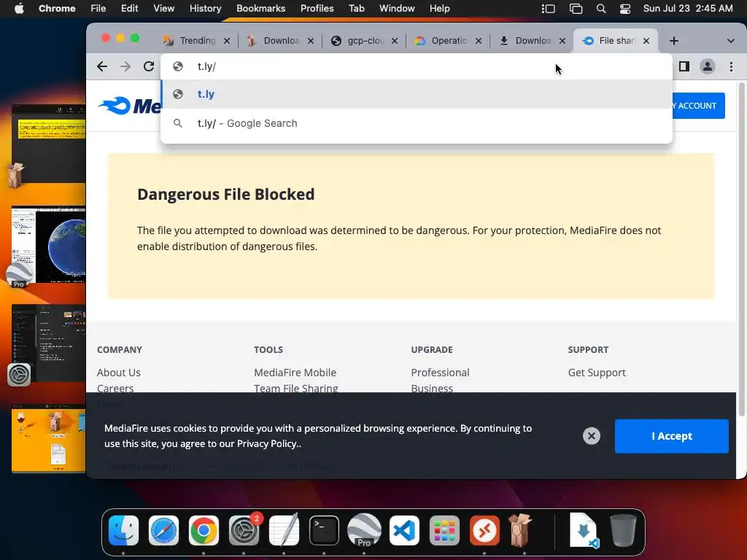Viewport: 747px width, 560px height.
Task: Expand the tab search chevron
Action: (730, 41)
